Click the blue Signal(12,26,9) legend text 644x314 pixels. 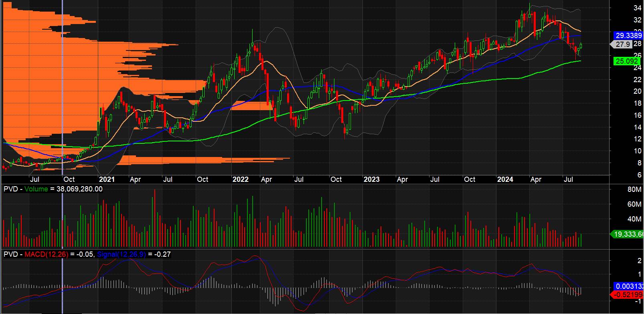click(122, 254)
